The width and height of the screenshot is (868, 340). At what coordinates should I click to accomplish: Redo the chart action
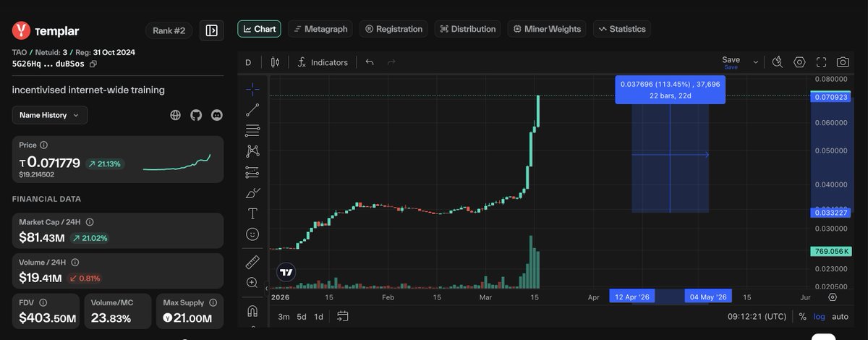(x=391, y=62)
